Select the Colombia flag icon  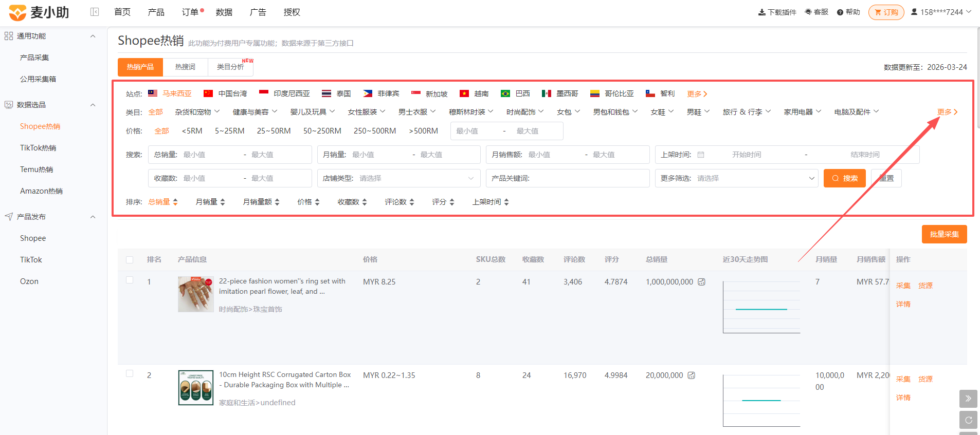(x=595, y=93)
